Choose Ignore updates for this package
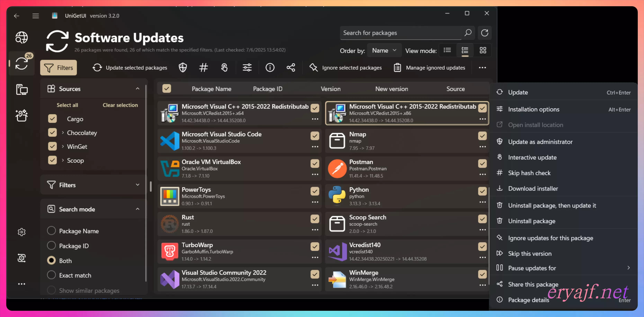The width and height of the screenshot is (644, 317). tap(563, 238)
